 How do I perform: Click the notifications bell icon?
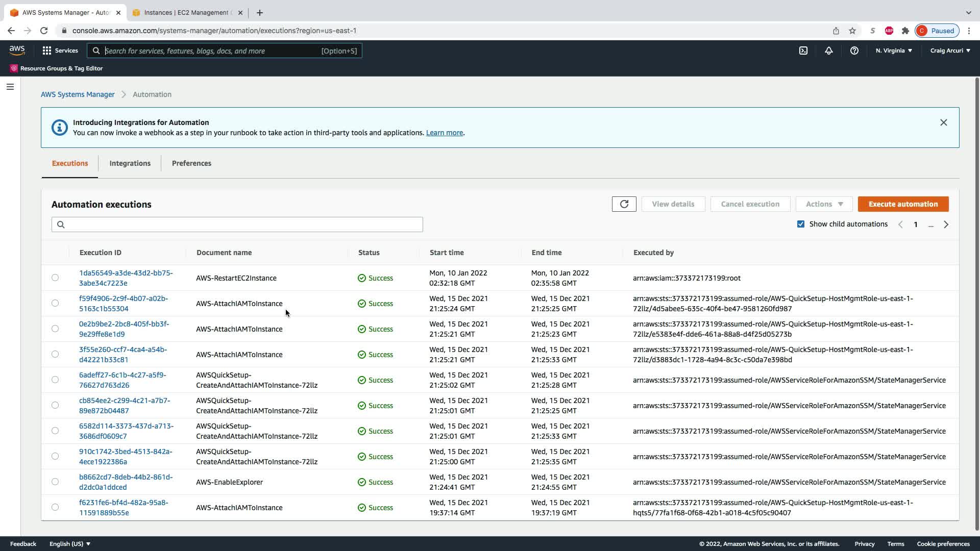click(828, 51)
